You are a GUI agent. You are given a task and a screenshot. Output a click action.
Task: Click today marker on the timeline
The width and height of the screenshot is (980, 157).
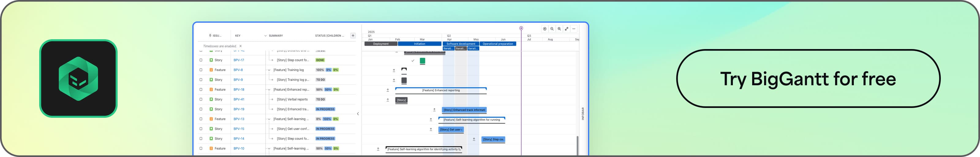pyautogui.click(x=521, y=28)
